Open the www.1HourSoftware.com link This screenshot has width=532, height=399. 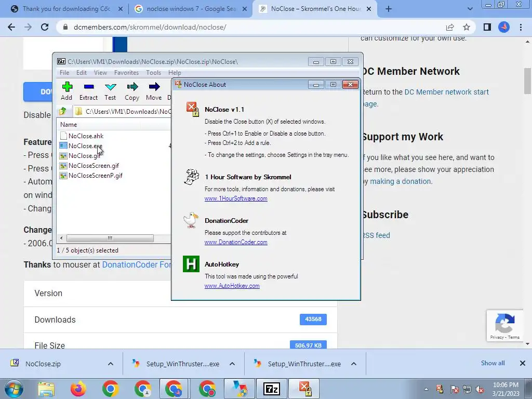pyautogui.click(x=236, y=198)
